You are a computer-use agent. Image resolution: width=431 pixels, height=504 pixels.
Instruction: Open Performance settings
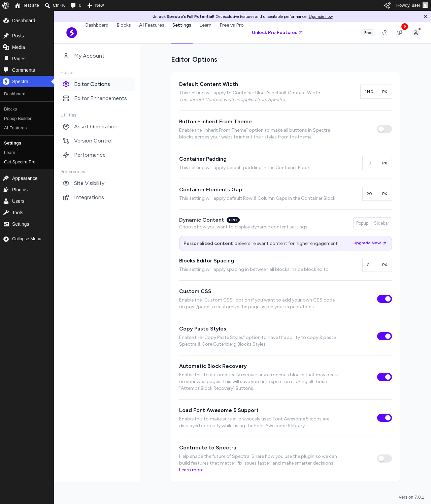[97, 155]
